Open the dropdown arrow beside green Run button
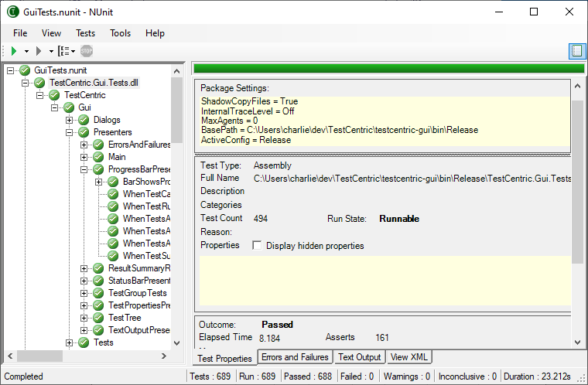This screenshot has width=588, height=385. pos(26,51)
